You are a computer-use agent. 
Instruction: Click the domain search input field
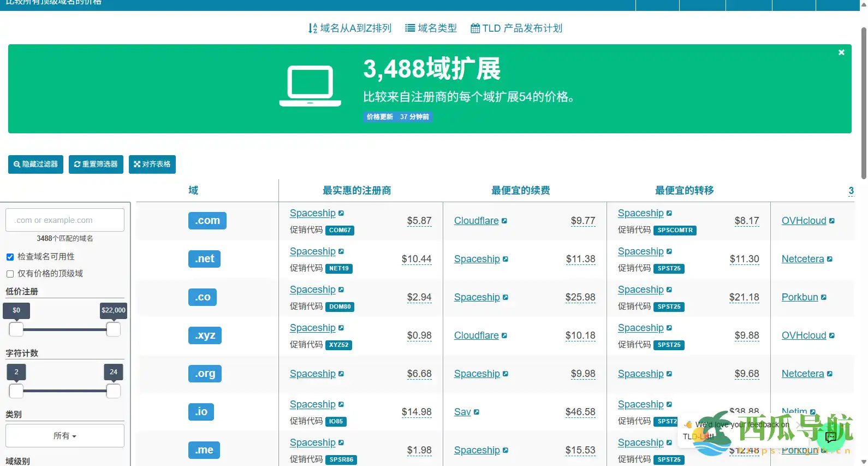coord(65,220)
